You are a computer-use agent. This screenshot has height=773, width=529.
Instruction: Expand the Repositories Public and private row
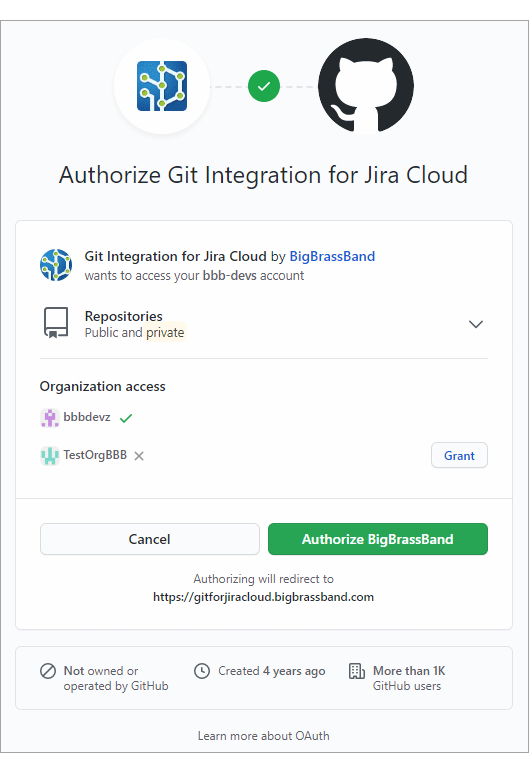click(x=264, y=324)
